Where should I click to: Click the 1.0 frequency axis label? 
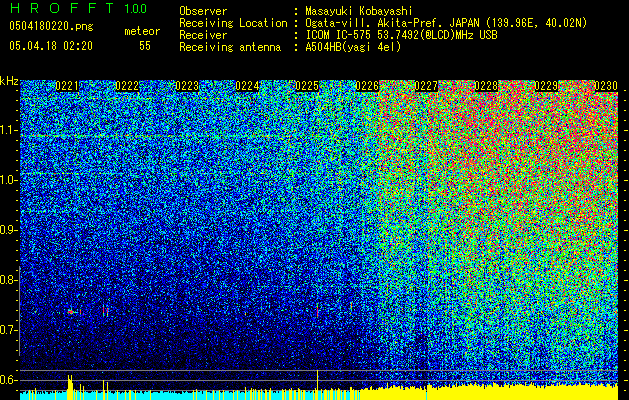pos(8,180)
